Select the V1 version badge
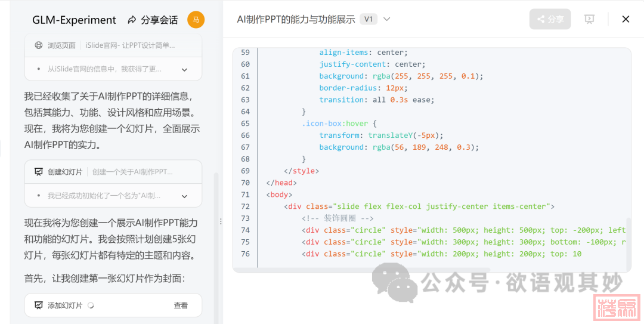The height and width of the screenshot is (324, 644). [x=368, y=19]
